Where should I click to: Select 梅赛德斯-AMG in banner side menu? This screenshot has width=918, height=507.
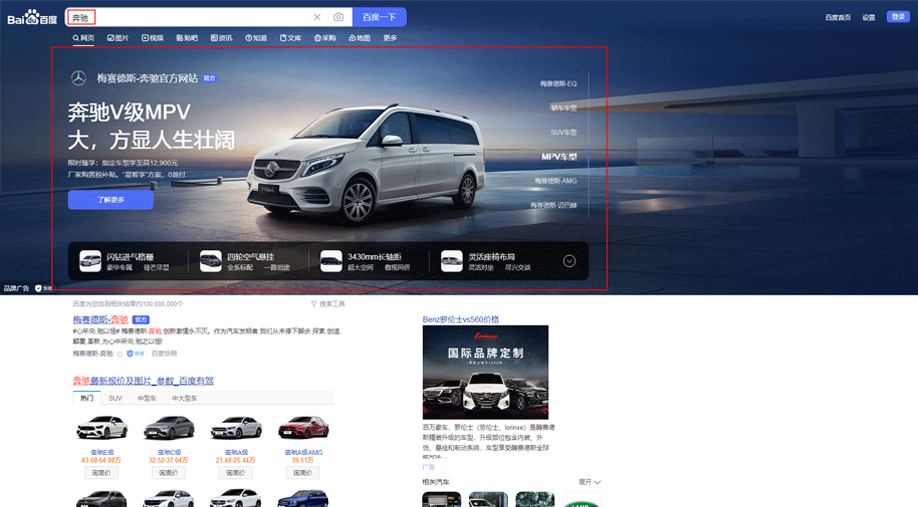pos(556,181)
